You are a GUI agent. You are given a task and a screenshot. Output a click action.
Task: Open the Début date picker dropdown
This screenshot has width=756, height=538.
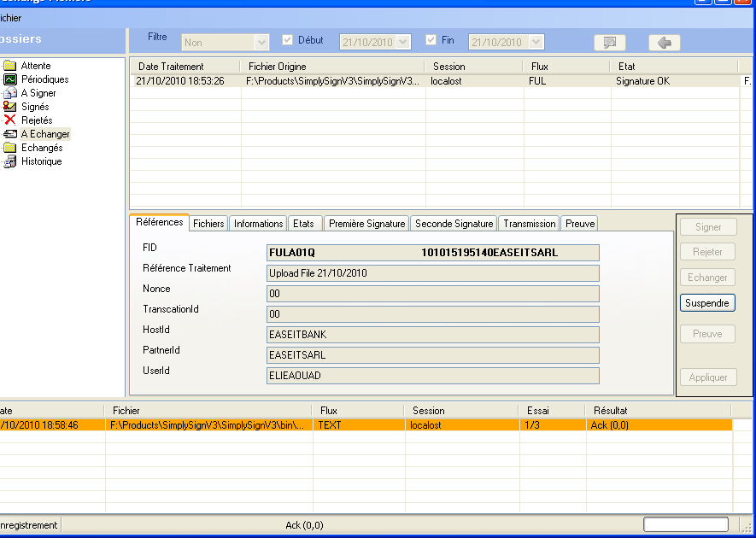click(403, 43)
